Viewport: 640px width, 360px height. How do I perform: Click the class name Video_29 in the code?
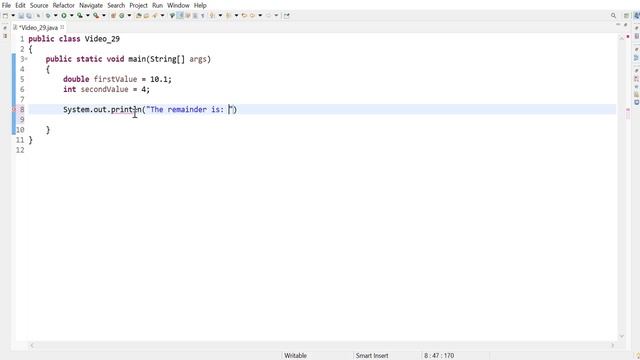[x=102, y=39]
